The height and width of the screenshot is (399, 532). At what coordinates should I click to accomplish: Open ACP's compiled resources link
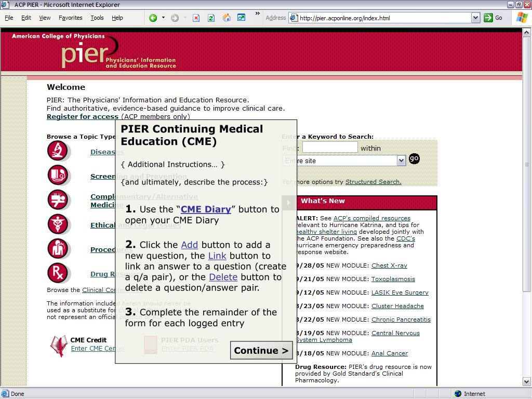pos(372,218)
